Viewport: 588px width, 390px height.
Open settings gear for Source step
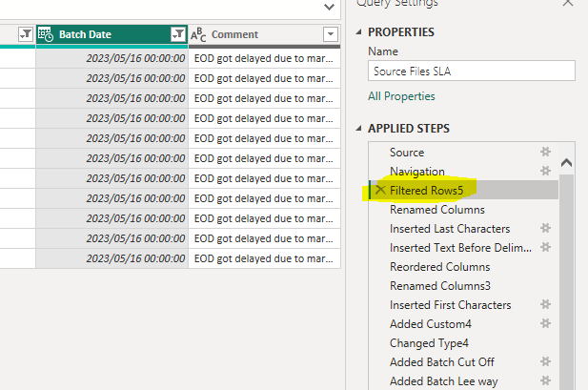[x=545, y=152]
